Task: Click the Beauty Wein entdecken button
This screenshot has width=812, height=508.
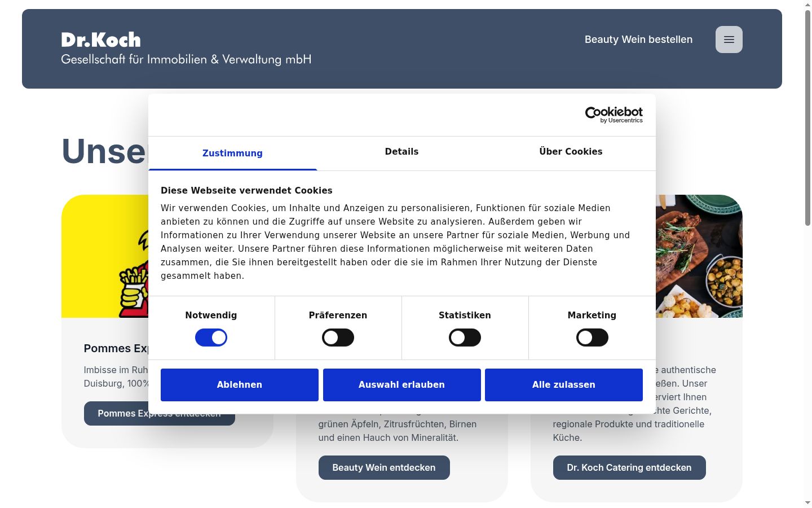Action: [x=384, y=468]
